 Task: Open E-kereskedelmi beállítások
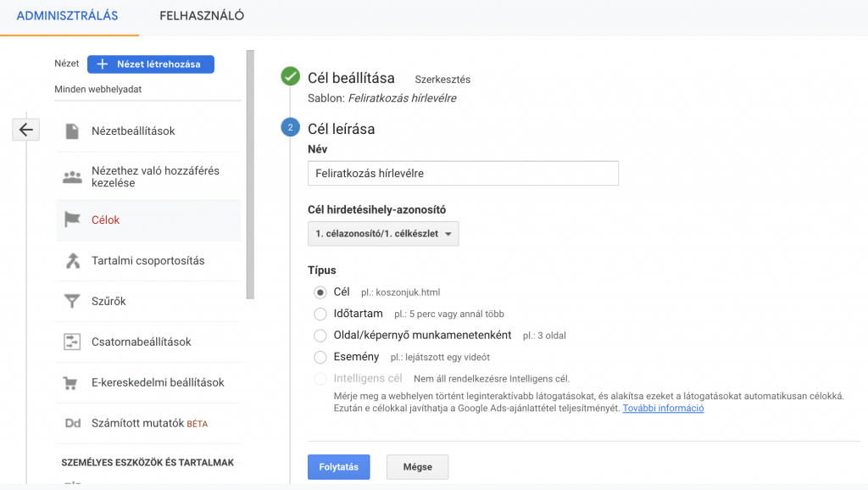[x=148, y=382]
